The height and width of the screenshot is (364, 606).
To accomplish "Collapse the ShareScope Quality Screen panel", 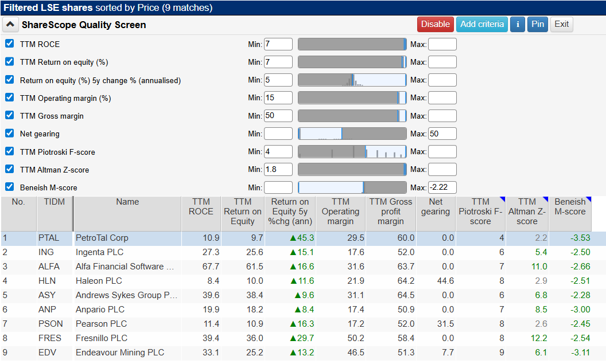I will pos(10,25).
